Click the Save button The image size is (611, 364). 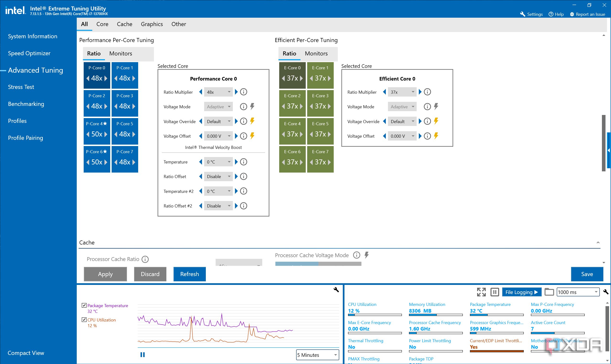click(587, 274)
